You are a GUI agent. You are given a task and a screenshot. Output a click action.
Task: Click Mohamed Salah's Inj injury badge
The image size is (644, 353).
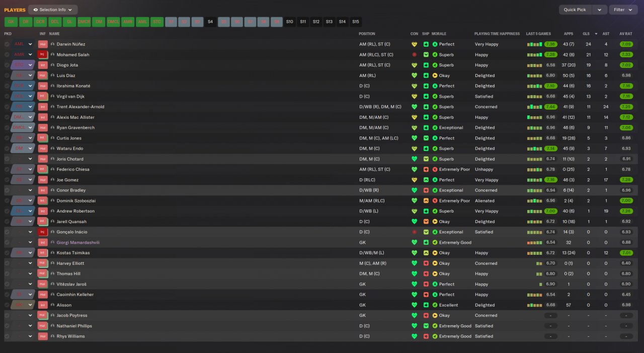coord(43,54)
